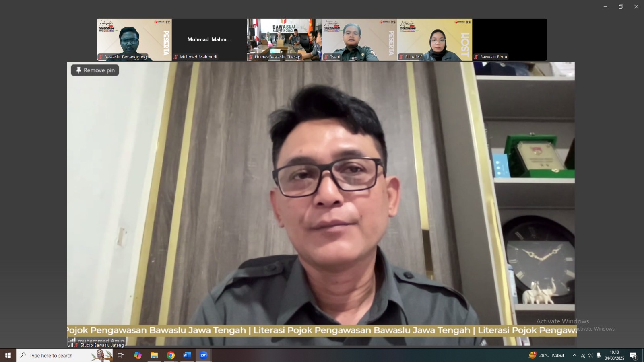The height and width of the screenshot is (362, 644).
Task: Open volume control via the speaker icon
Action: point(590,355)
